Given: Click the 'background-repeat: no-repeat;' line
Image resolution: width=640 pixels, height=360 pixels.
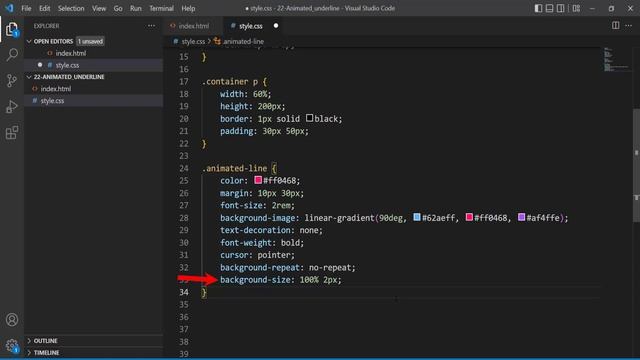Looking at the screenshot, I should click(288, 268).
